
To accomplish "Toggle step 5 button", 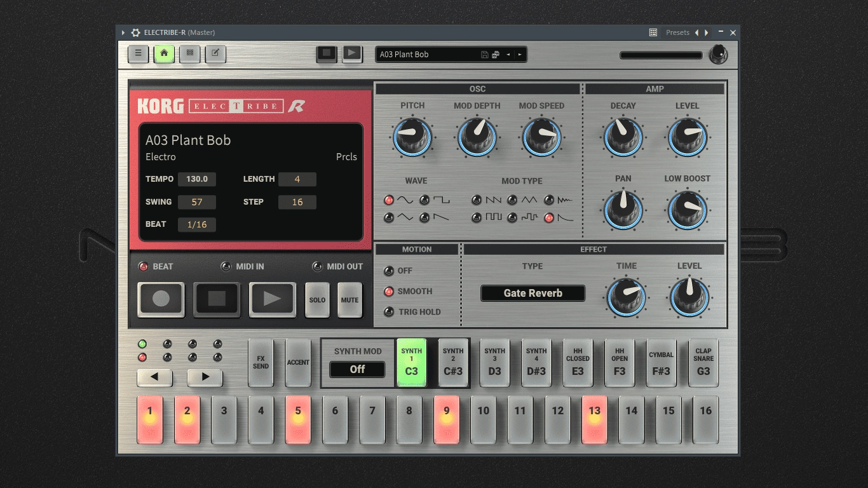I will [x=298, y=420].
